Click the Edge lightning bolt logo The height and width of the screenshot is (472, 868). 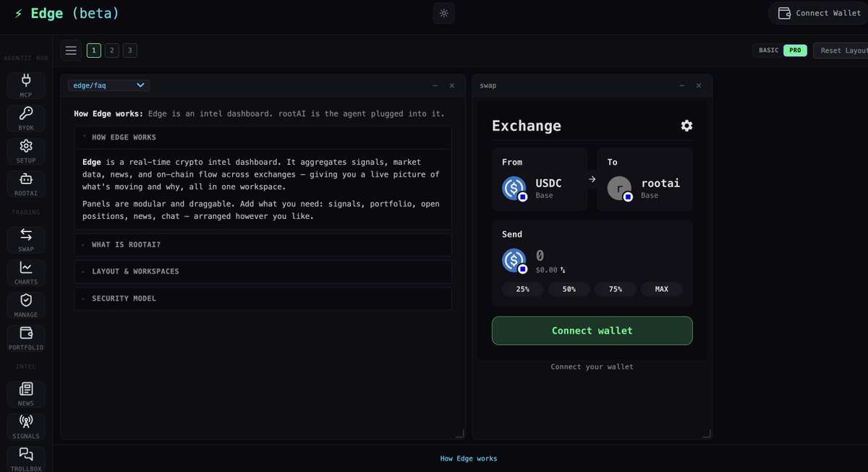pyautogui.click(x=19, y=14)
